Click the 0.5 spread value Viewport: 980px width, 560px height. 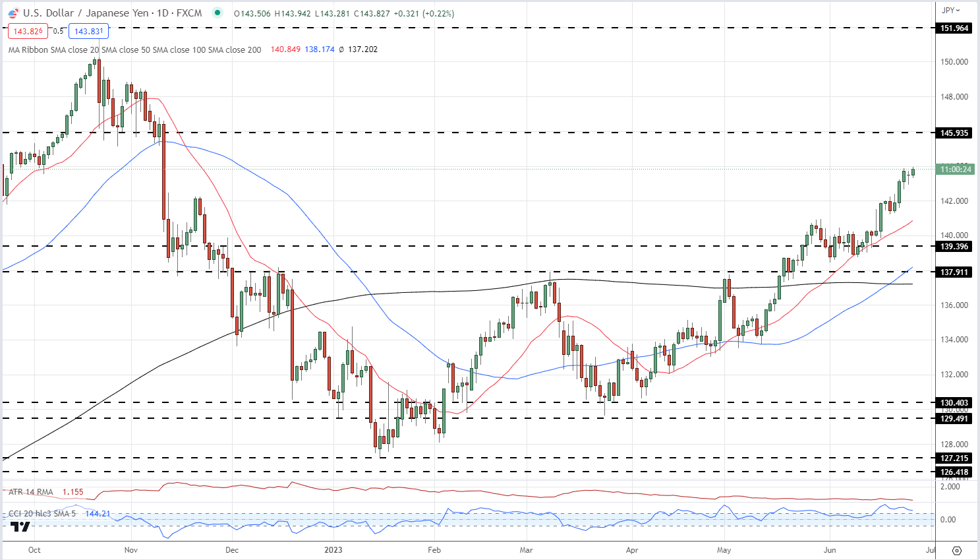(58, 31)
